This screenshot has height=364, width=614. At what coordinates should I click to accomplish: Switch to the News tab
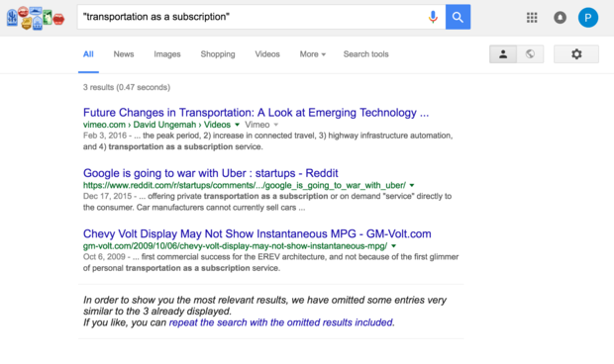[x=124, y=54]
